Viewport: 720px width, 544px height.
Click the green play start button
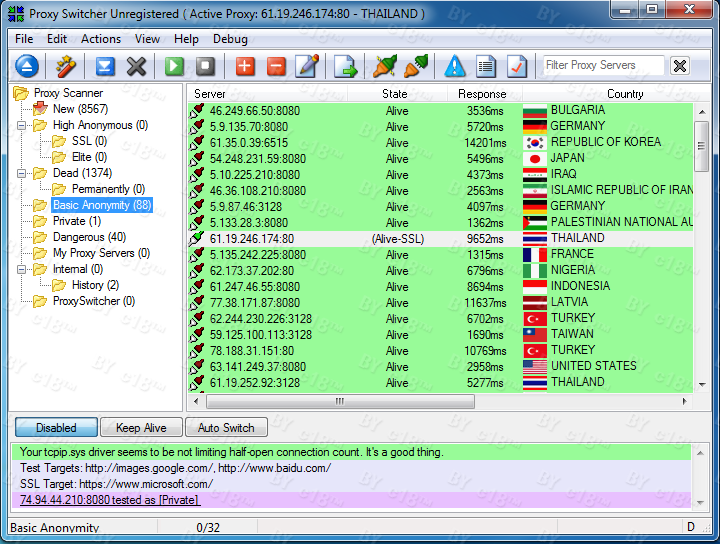coord(175,67)
